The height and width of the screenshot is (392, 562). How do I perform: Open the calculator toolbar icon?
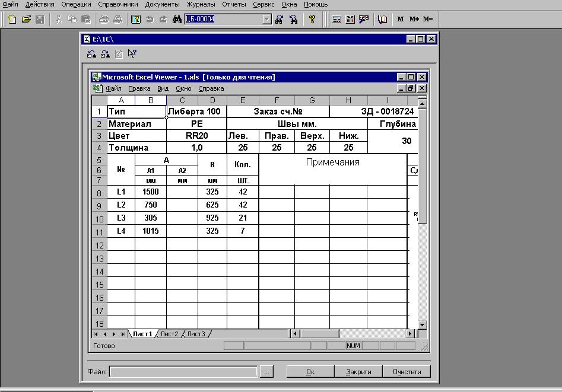point(336,19)
